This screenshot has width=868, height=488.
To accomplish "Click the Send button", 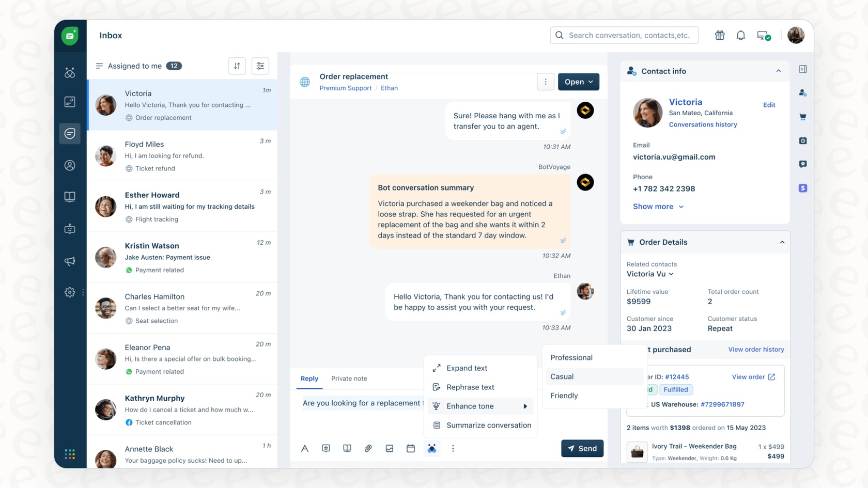I will 582,448.
